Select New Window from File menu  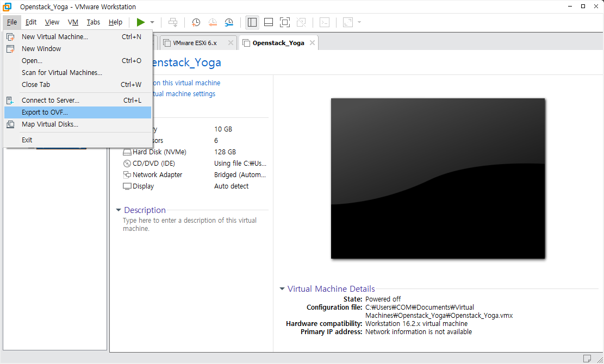point(77,49)
